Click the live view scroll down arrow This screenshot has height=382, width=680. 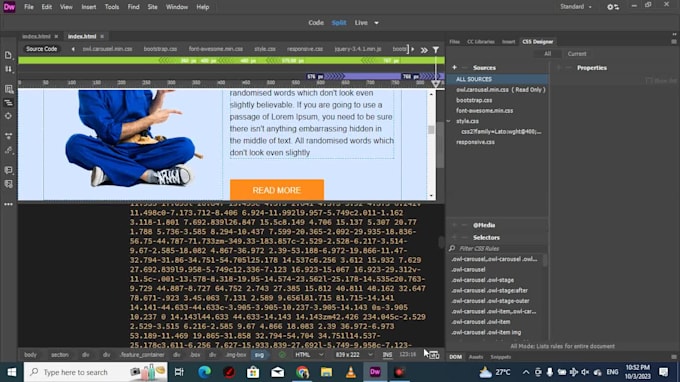431,196
